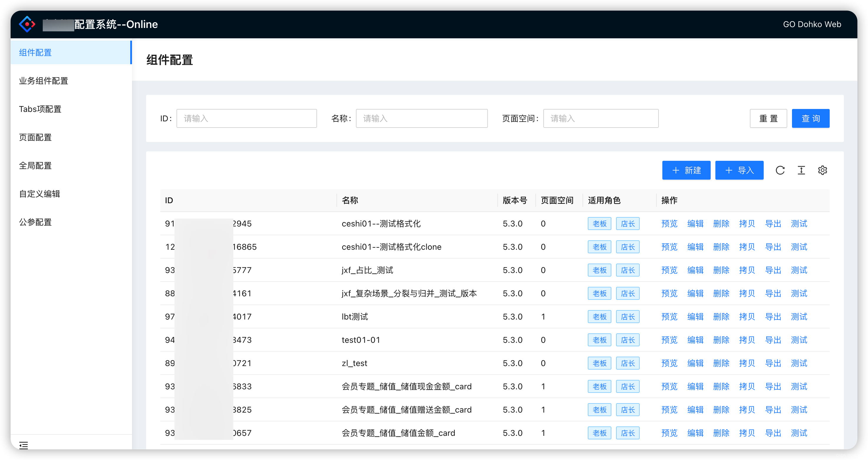Click 组件配置 page heading
Image resolution: width=868 pixels, height=460 pixels.
coord(169,60)
